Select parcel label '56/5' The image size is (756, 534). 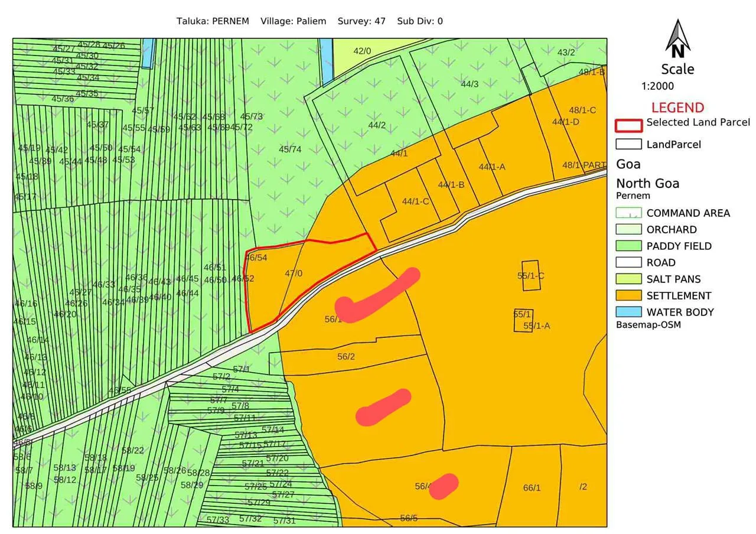[409, 519]
